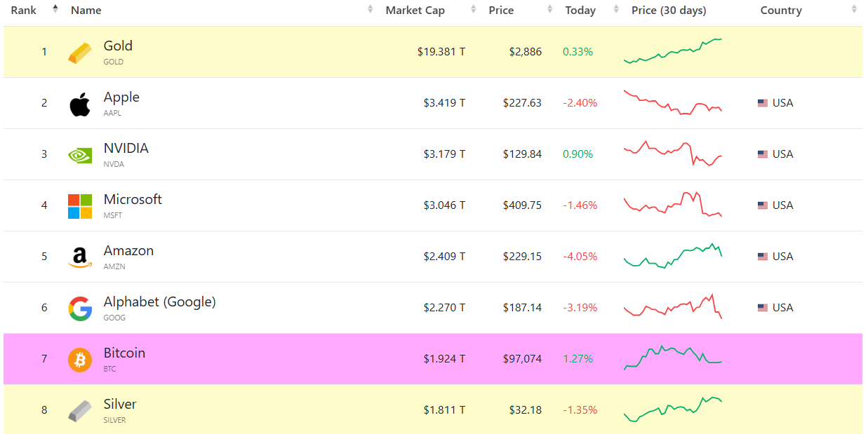Click the Silver bar icon

(x=80, y=411)
